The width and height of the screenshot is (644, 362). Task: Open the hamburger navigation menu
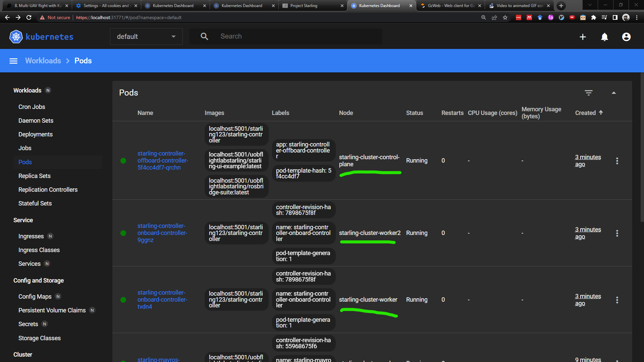pyautogui.click(x=13, y=61)
